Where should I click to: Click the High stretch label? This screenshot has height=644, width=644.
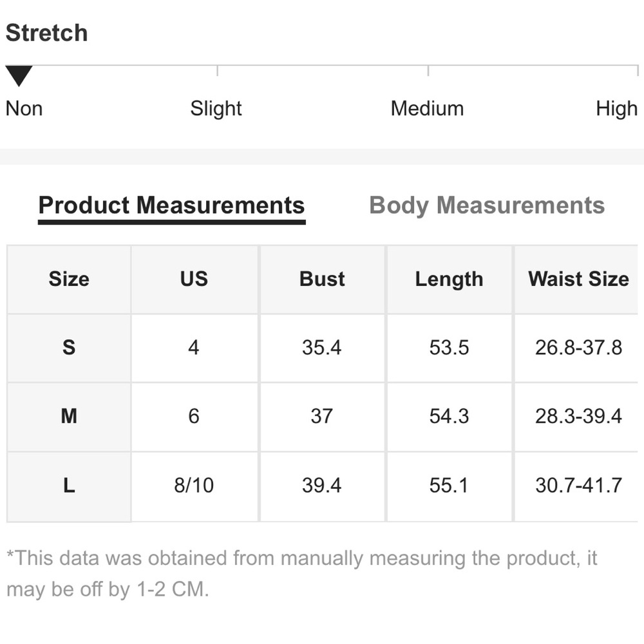pyautogui.click(x=616, y=109)
